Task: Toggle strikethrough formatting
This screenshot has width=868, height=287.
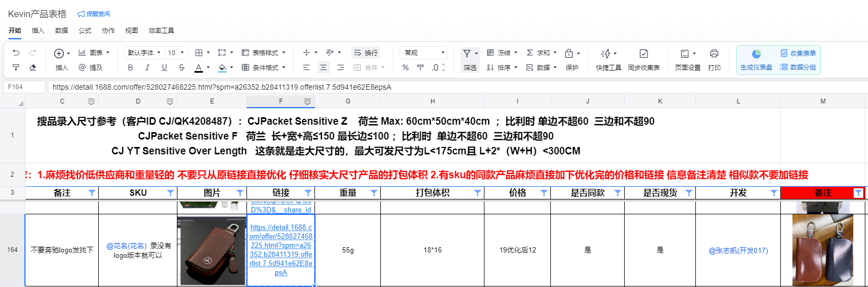Action: (x=182, y=67)
